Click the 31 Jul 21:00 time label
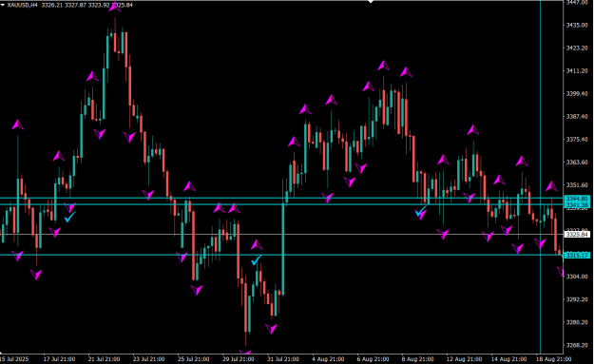 pos(283,359)
